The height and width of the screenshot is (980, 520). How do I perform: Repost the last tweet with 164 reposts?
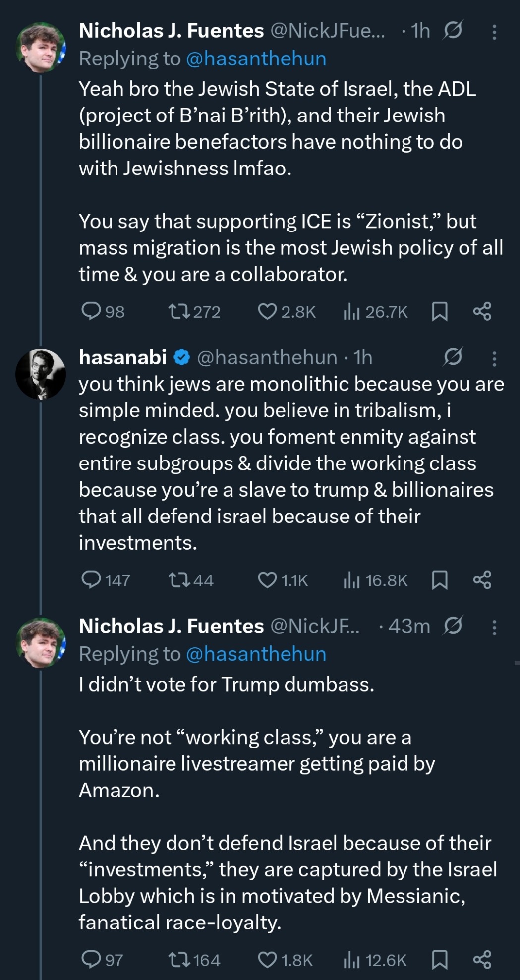(179, 960)
